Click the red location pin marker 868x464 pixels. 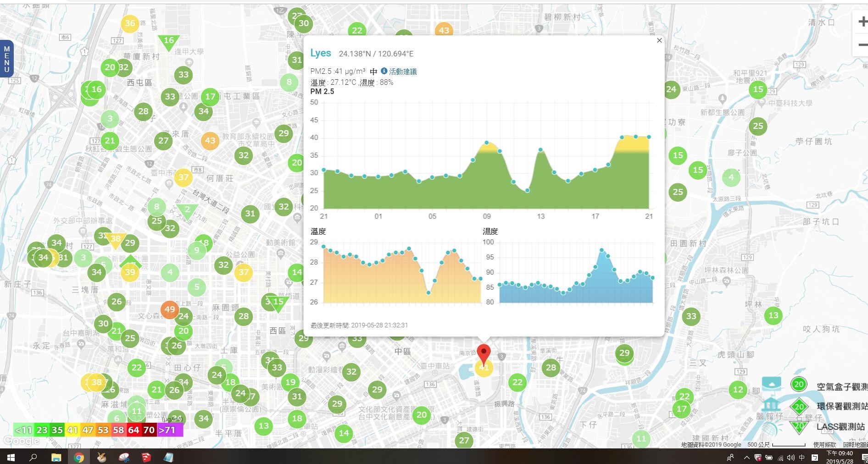point(484,353)
